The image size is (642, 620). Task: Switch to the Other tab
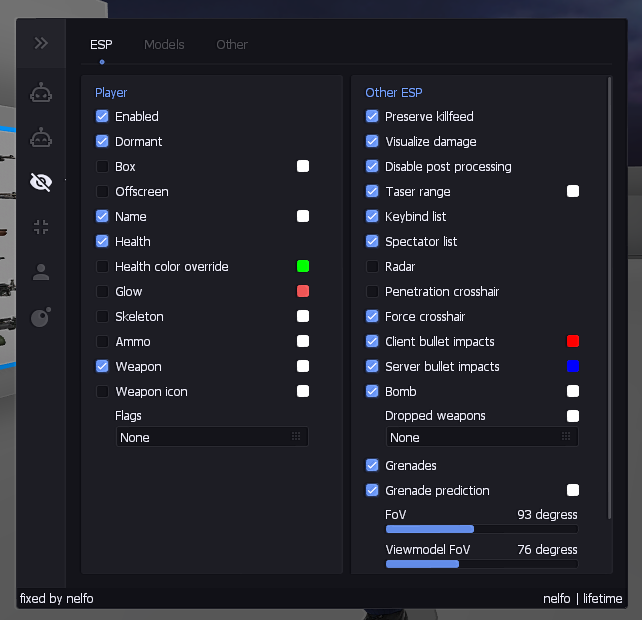click(x=232, y=45)
